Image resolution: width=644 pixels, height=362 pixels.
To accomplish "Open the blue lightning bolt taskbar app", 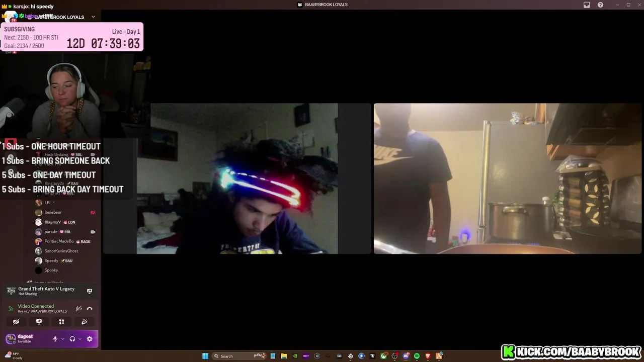I will [361, 356].
